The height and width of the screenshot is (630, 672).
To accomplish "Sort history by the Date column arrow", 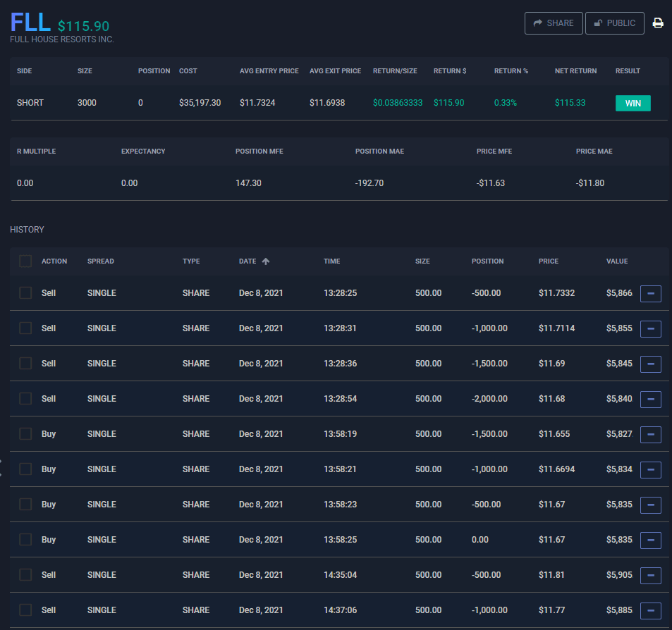I will pos(266,261).
